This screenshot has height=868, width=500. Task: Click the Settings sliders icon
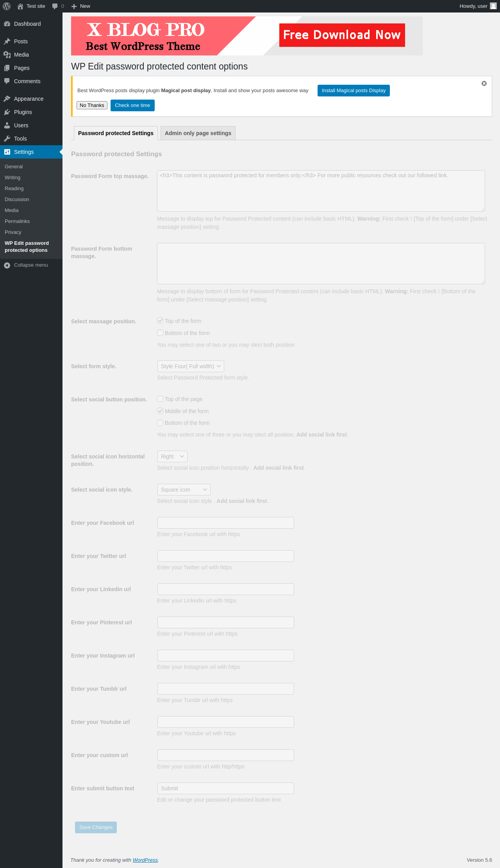7,152
